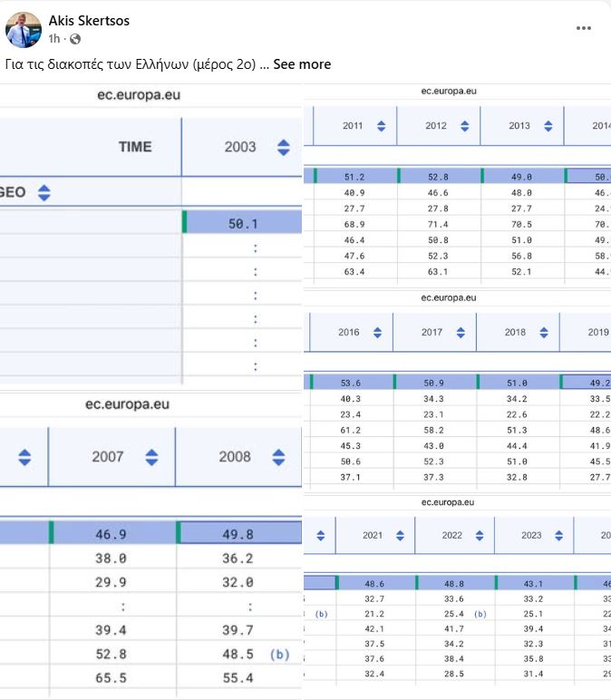
Task: Expand post text with See more
Action: 302,64
